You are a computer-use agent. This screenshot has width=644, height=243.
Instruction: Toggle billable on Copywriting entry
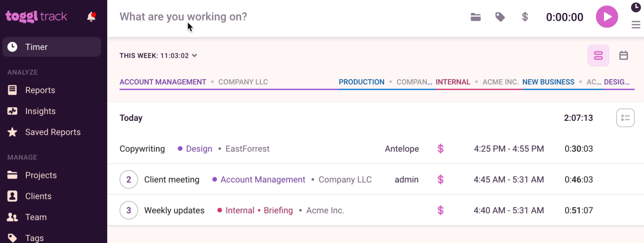[440, 149]
